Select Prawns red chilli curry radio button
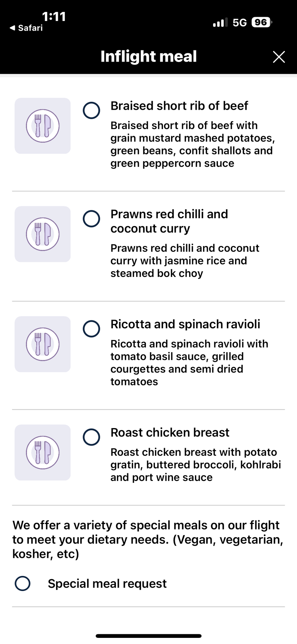This screenshot has height=644, width=297. coord(91,219)
